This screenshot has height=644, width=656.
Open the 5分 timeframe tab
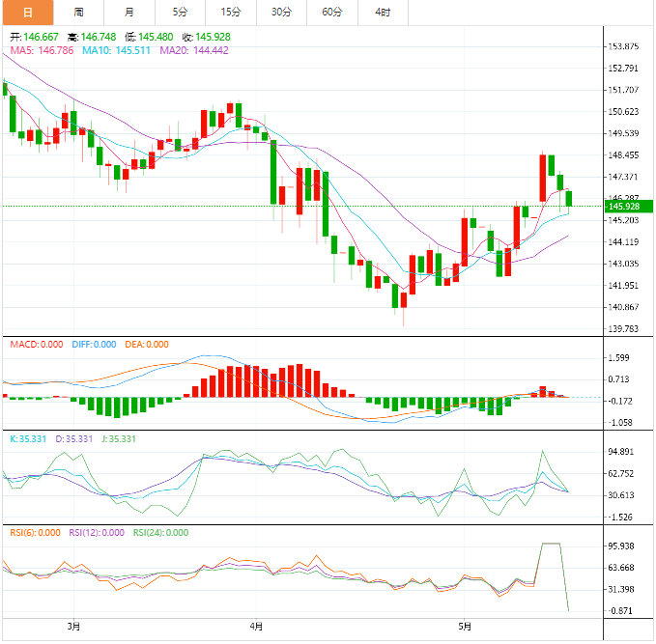(x=180, y=13)
